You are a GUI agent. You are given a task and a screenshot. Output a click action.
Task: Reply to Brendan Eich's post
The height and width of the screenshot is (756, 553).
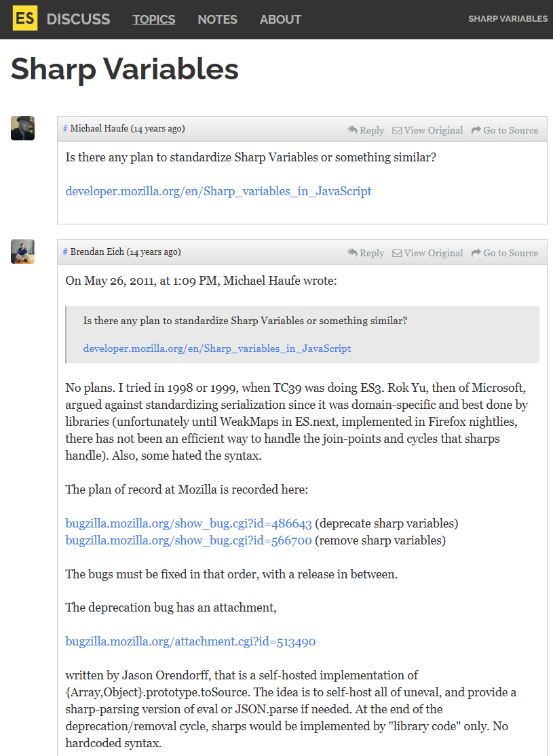point(366,253)
